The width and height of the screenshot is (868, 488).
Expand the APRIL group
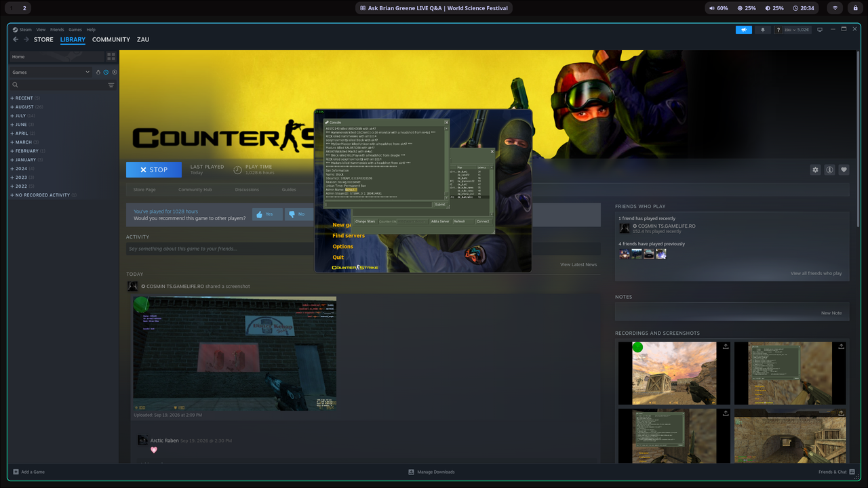tap(22, 134)
